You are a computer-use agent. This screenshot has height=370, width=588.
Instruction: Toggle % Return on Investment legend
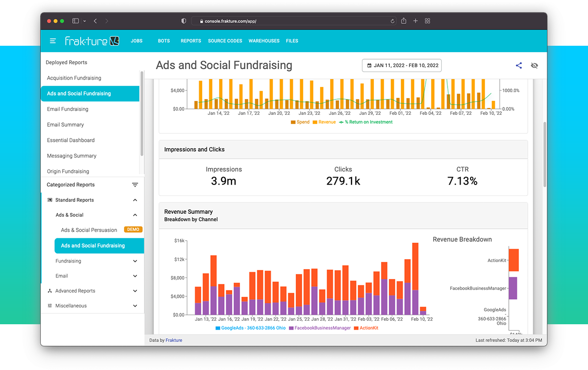coord(365,122)
